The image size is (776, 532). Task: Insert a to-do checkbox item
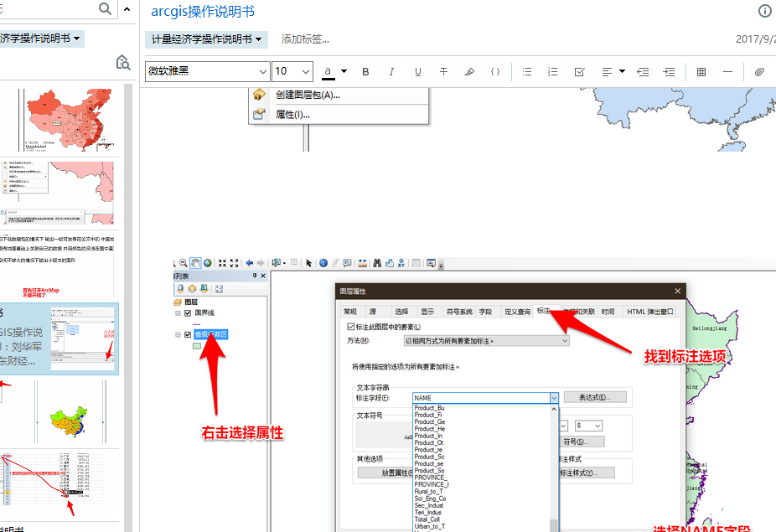[579, 72]
